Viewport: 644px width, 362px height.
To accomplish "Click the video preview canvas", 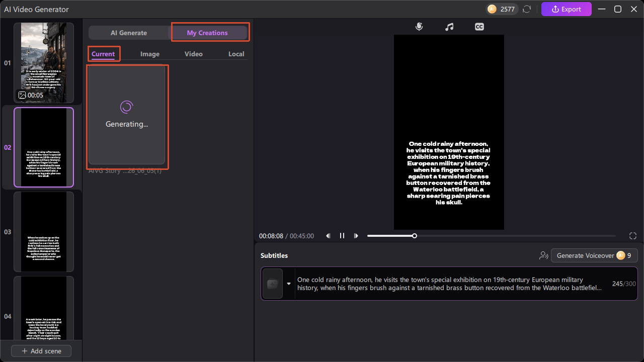I will point(449,132).
